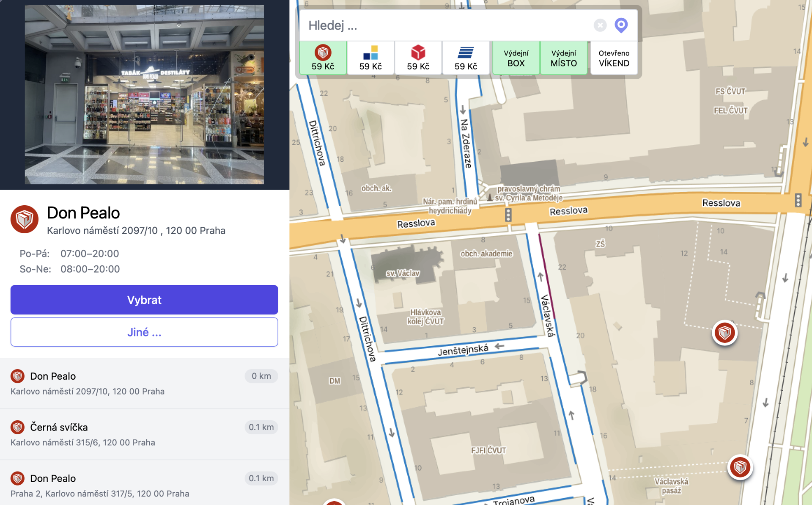The image size is (812, 505).
Task: Click the Hlávkova kolej ČVUT label
Action: tap(425, 317)
